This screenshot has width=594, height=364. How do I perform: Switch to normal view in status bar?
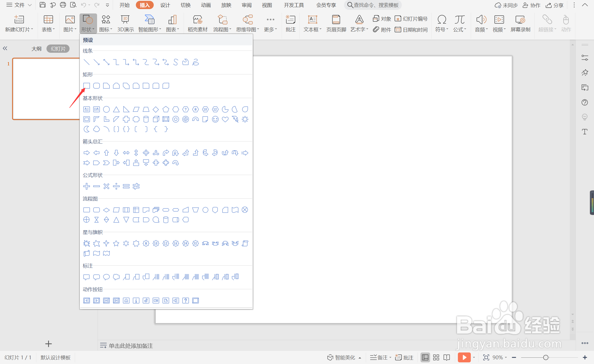click(425, 357)
